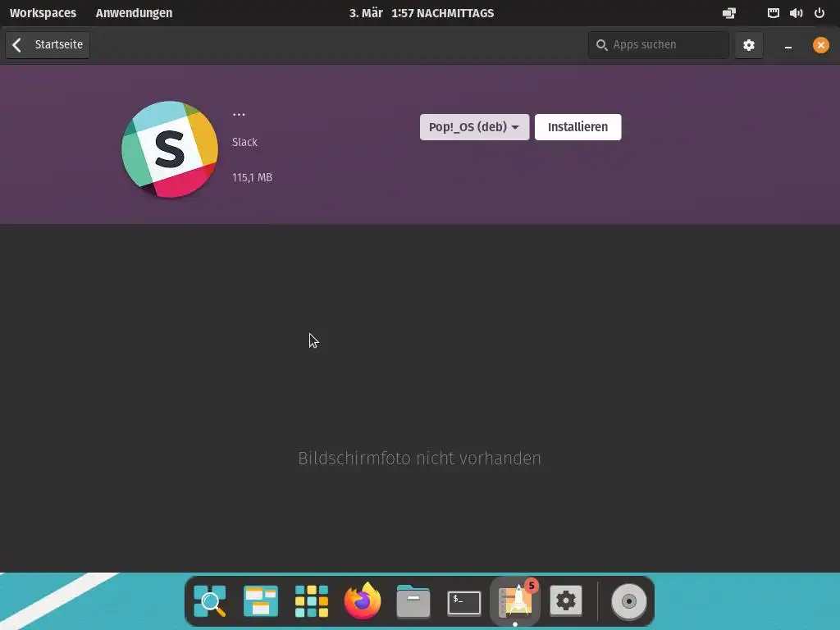This screenshot has height=630, width=840.
Task: Click the Slack app logo
Action: (170, 149)
